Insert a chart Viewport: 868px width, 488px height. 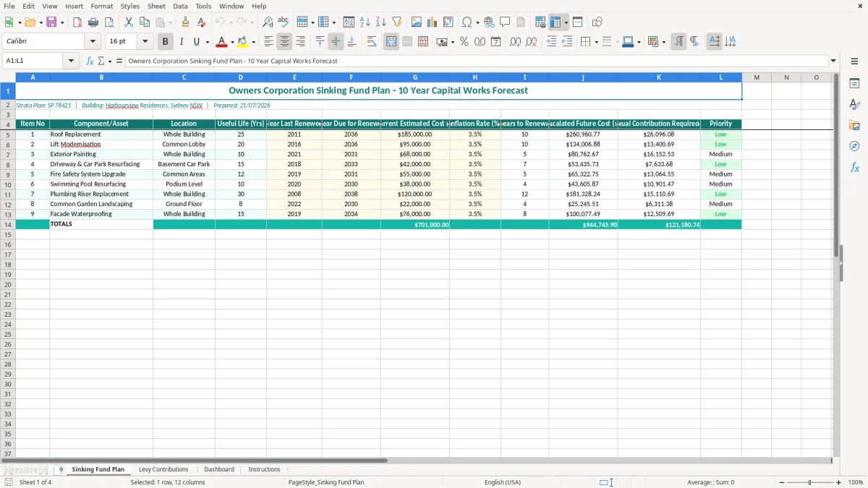pos(433,22)
